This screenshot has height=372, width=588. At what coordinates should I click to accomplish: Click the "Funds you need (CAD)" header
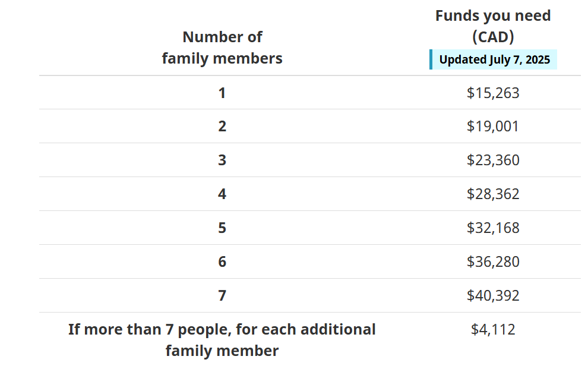tap(493, 26)
